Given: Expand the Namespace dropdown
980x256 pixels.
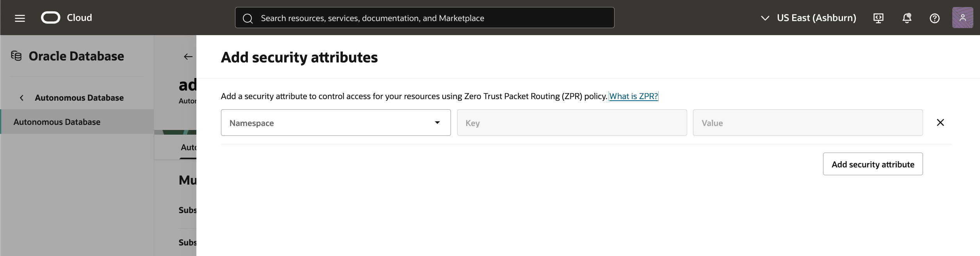Looking at the screenshot, I should pyautogui.click(x=336, y=123).
